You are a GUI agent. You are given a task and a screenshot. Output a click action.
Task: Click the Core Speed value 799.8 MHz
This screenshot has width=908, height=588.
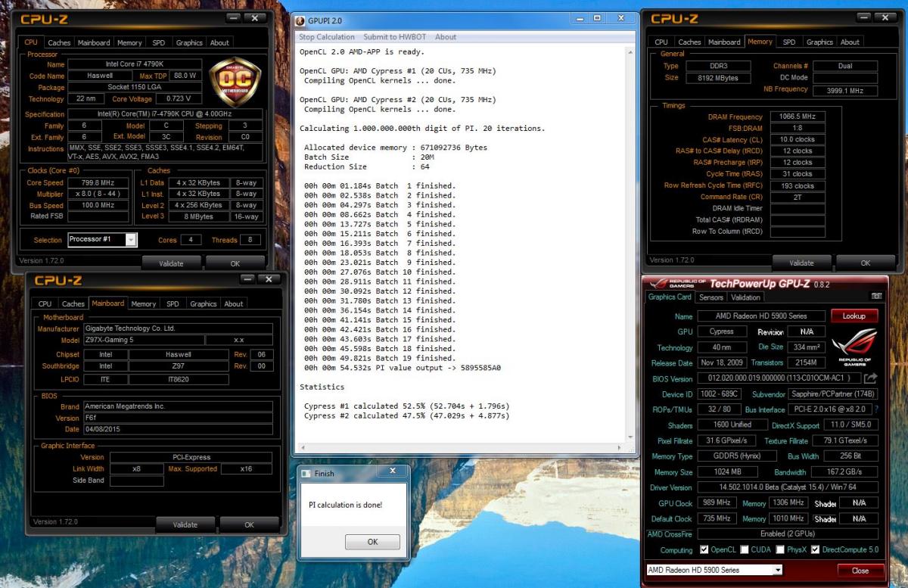tap(100, 182)
